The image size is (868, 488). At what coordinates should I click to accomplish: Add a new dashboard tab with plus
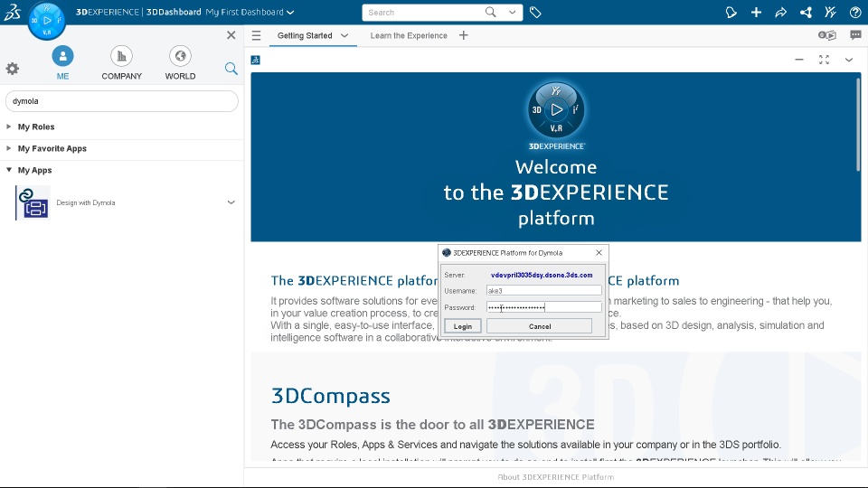tap(463, 35)
